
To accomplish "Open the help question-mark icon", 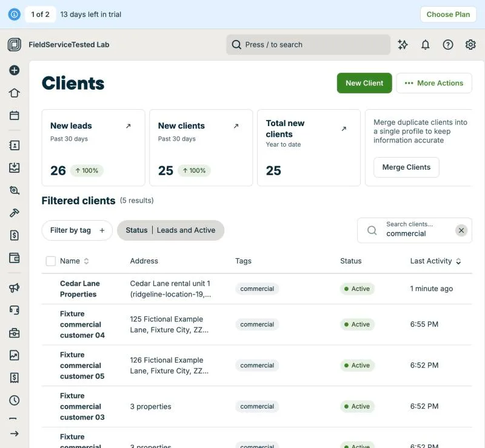I will coord(448,44).
